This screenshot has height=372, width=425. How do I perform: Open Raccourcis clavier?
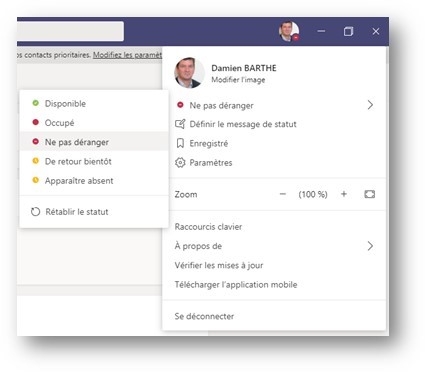pyautogui.click(x=208, y=227)
